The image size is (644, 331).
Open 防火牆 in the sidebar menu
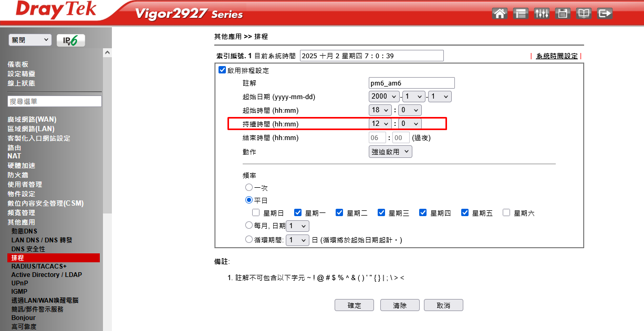click(18, 175)
